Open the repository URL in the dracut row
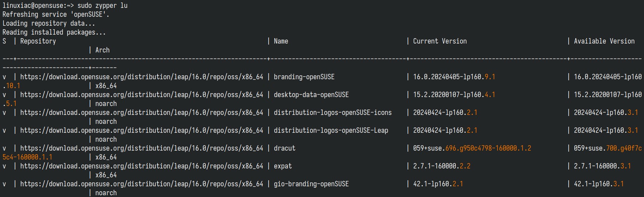Screen dimensions: 644x197 click(x=141, y=148)
